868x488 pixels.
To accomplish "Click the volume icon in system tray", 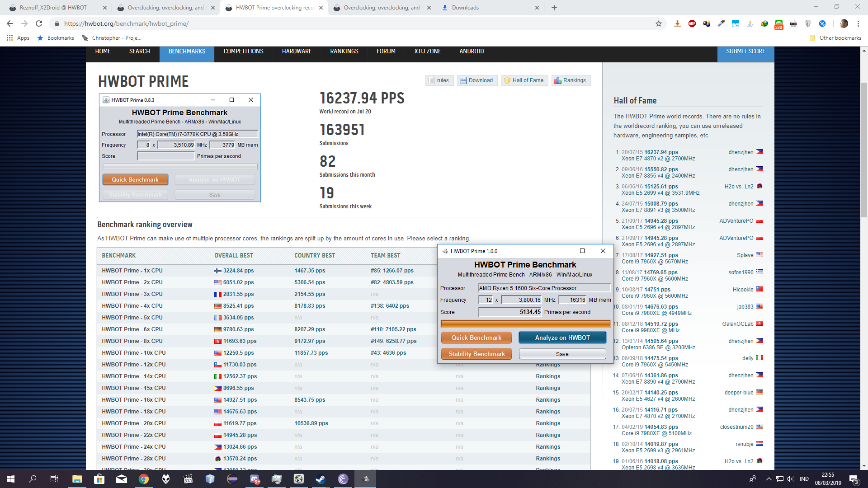I will point(790,479).
